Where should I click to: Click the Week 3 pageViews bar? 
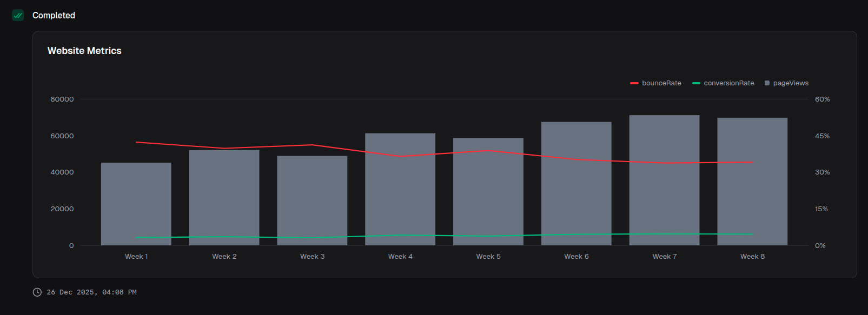pyautogui.click(x=312, y=203)
